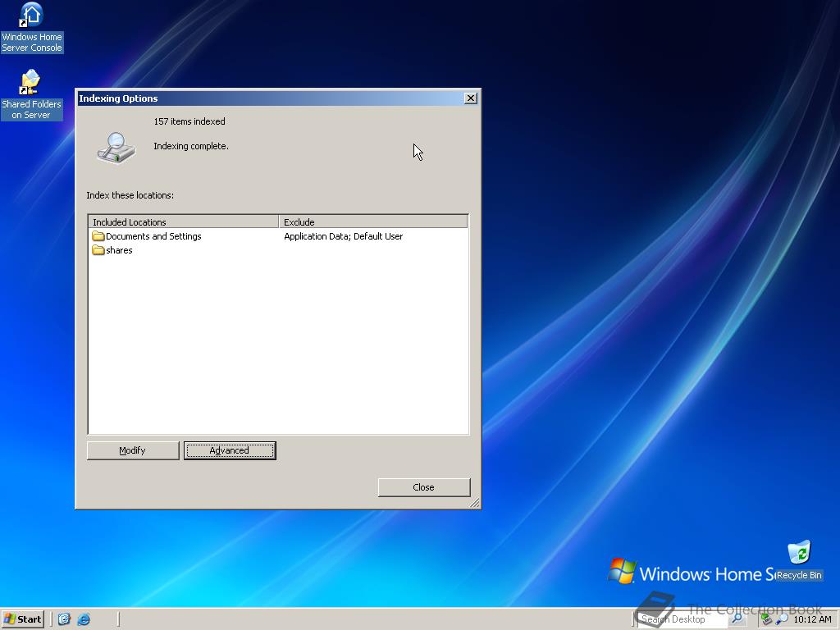
Task: Open Advanced indexing settings
Action: [230, 450]
